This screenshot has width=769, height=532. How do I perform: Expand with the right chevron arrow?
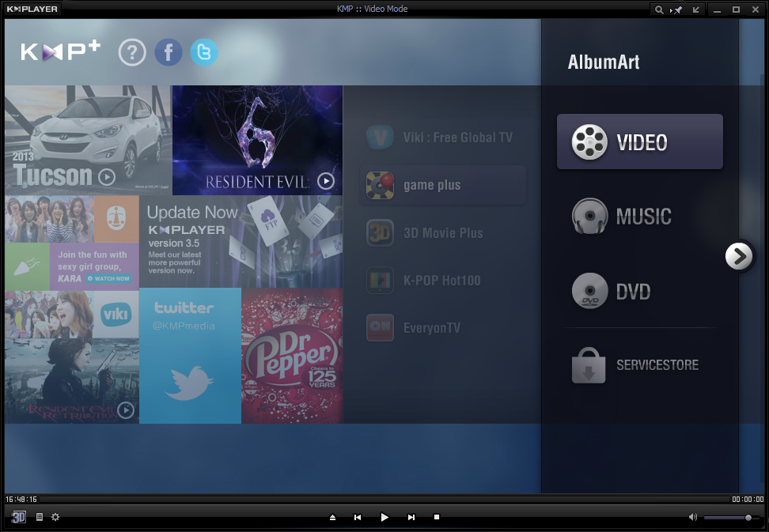739,255
